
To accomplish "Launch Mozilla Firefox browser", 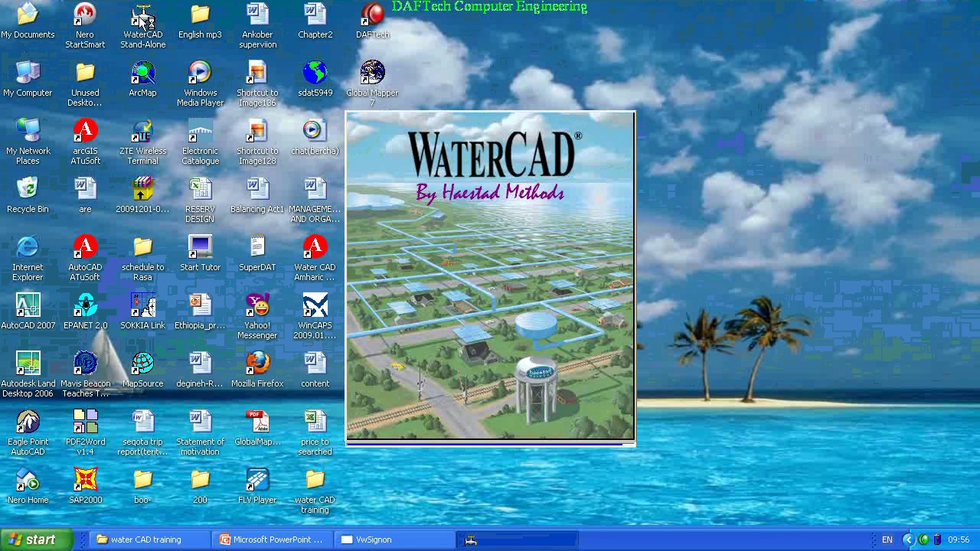I will (257, 364).
